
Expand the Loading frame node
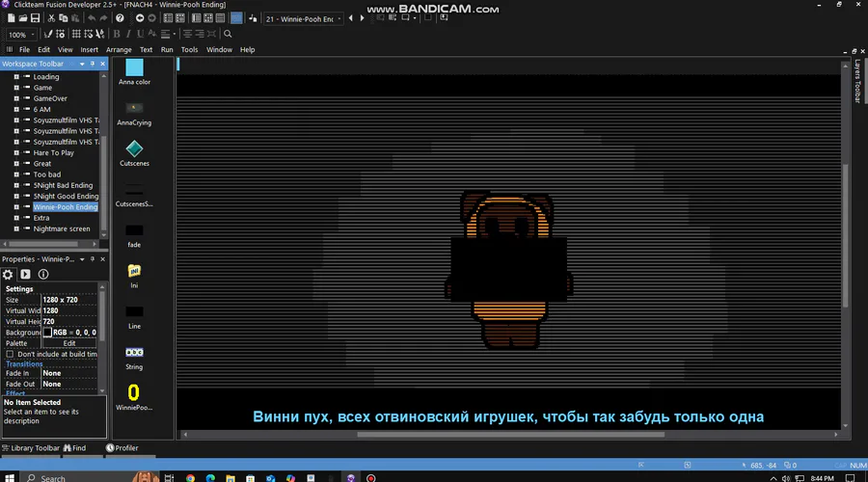(16, 77)
